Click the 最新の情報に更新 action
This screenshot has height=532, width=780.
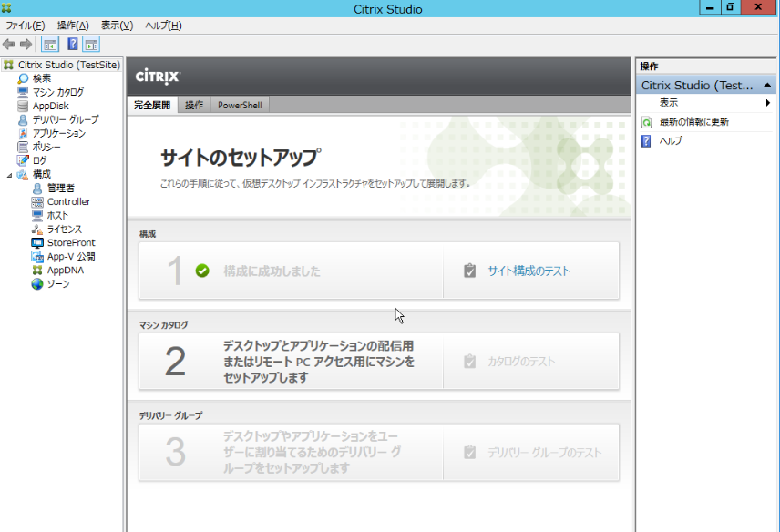(694, 122)
